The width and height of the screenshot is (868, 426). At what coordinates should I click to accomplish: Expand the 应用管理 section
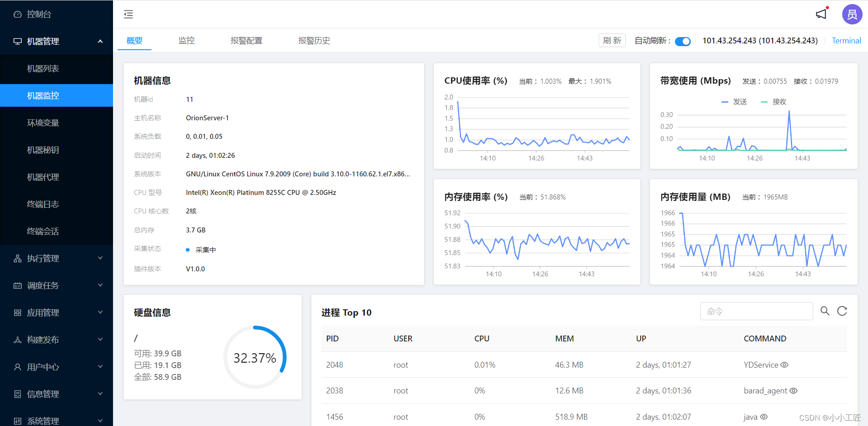click(x=17, y=312)
